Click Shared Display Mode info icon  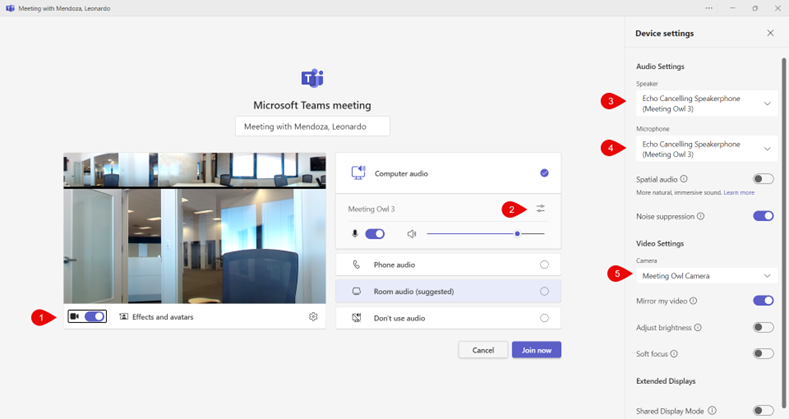point(712,410)
